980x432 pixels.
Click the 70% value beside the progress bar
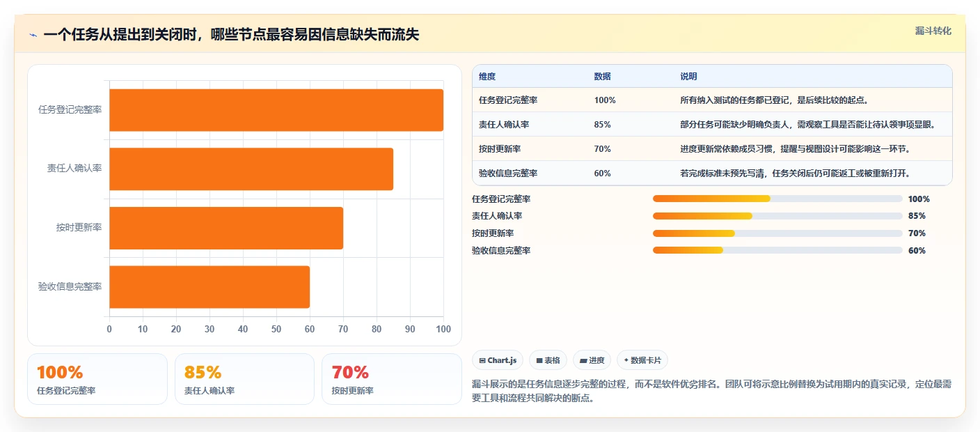pyautogui.click(x=917, y=233)
